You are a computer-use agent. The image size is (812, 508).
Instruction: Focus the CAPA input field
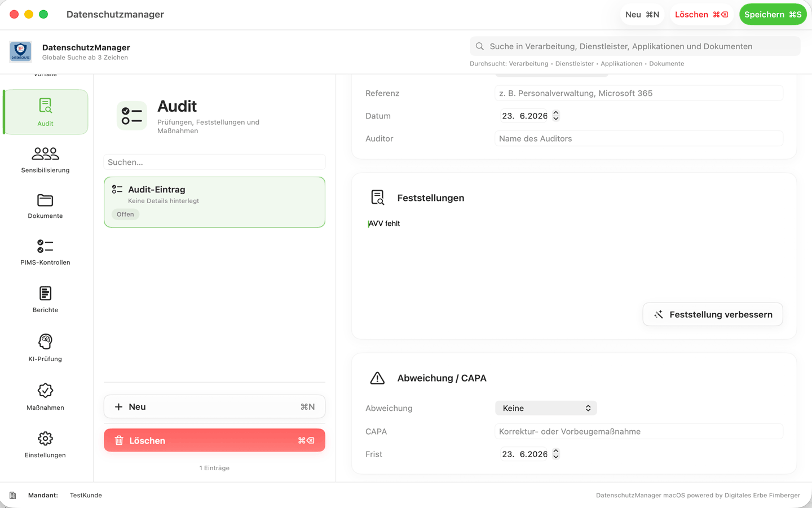639,431
